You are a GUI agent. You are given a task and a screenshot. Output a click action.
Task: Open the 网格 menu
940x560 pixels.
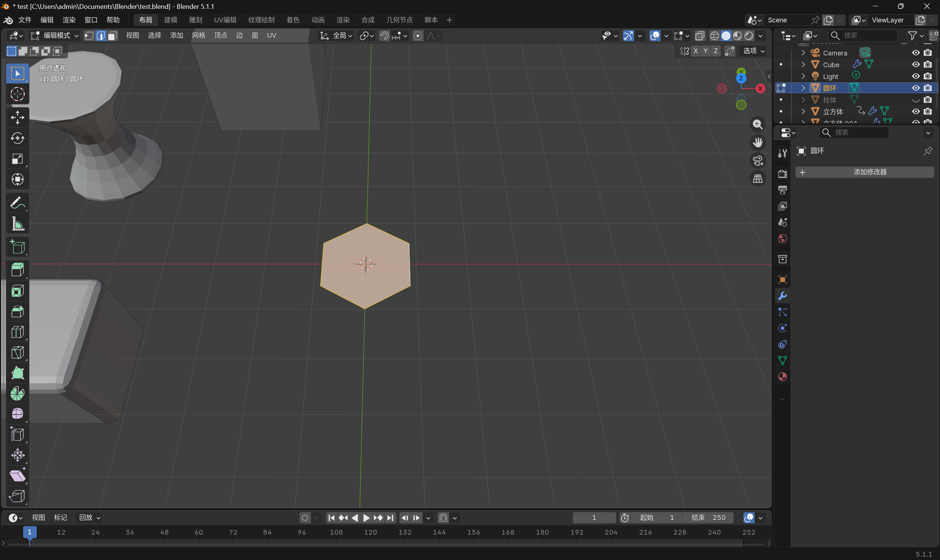point(198,36)
